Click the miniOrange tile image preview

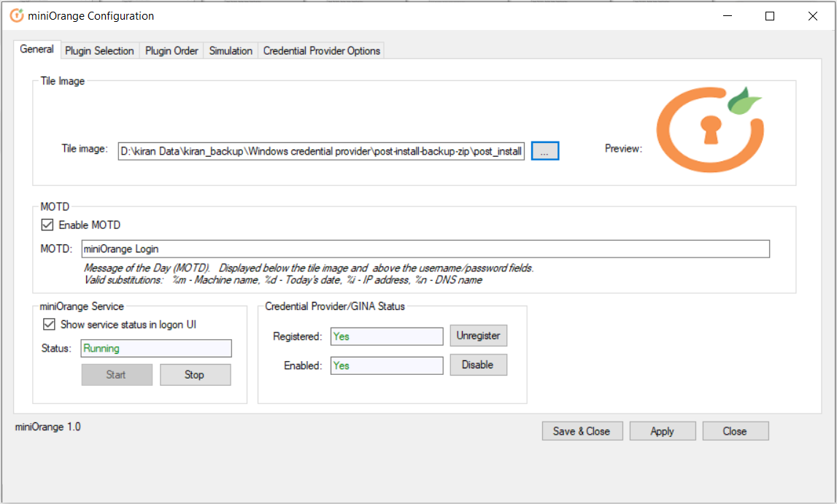(709, 130)
